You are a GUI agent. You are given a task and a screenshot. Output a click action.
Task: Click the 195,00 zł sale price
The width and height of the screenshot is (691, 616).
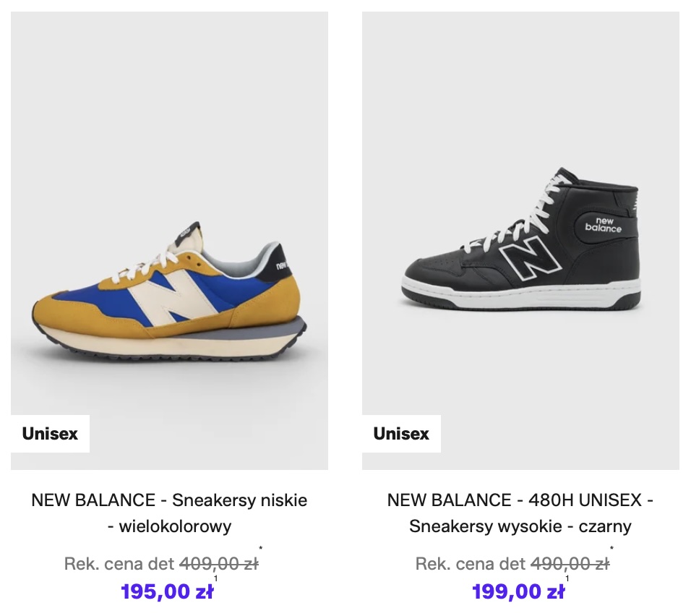[x=167, y=591]
